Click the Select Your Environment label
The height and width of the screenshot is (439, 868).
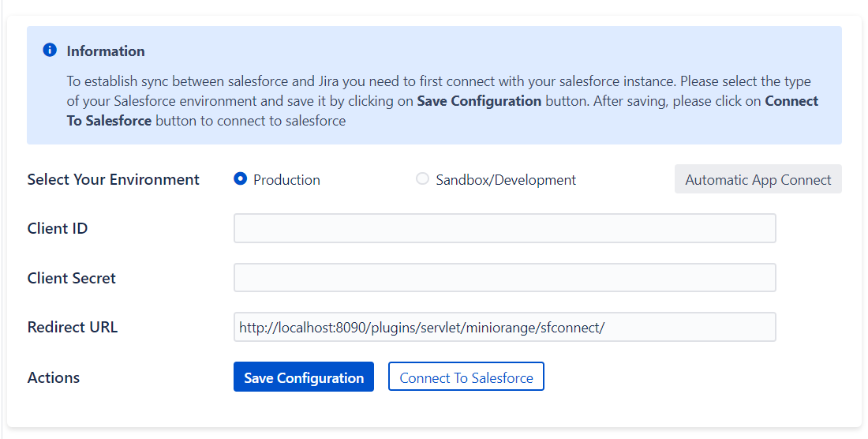coord(114,179)
